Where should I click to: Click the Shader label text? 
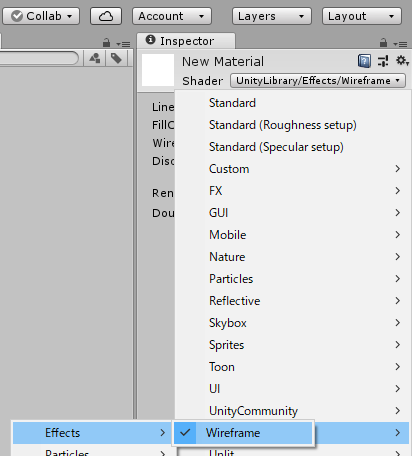point(202,81)
